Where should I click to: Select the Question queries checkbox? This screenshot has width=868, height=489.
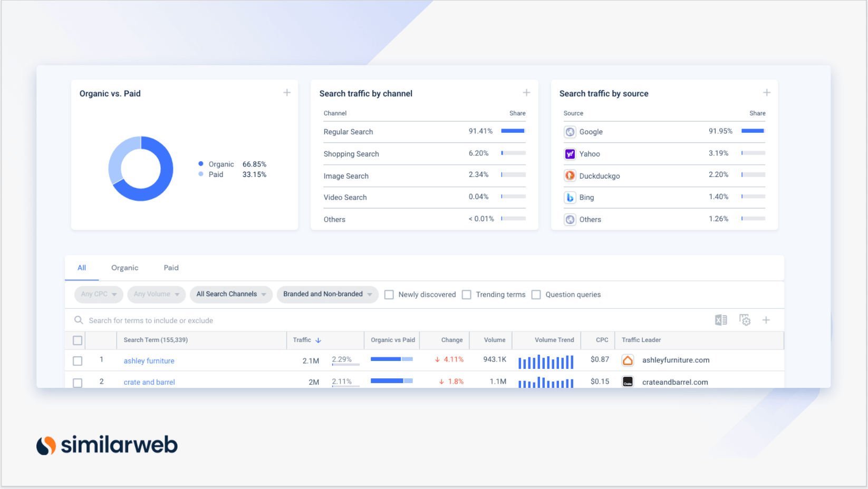click(x=536, y=294)
